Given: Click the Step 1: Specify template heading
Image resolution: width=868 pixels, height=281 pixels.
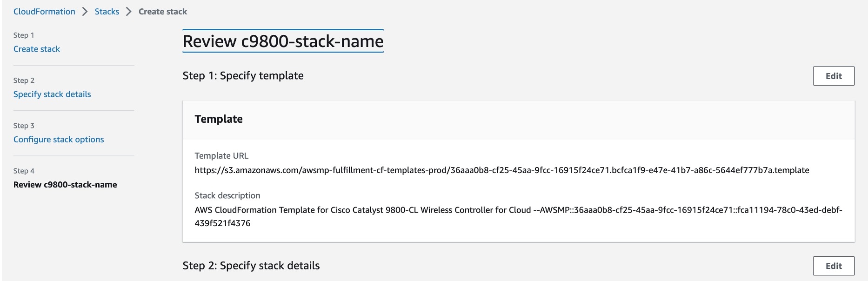Looking at the screenshot, I should coord(243,75).
